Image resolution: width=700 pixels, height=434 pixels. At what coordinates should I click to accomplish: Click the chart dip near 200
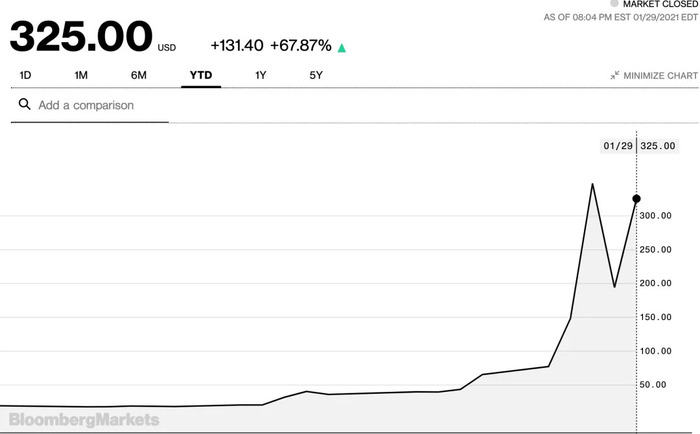point(615,287)
